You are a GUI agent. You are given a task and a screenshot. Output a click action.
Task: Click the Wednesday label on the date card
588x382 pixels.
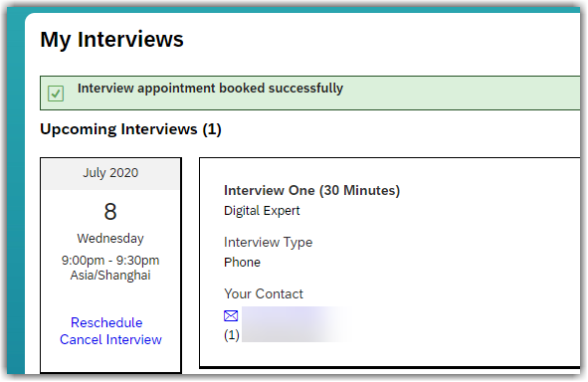pos(110,239)
